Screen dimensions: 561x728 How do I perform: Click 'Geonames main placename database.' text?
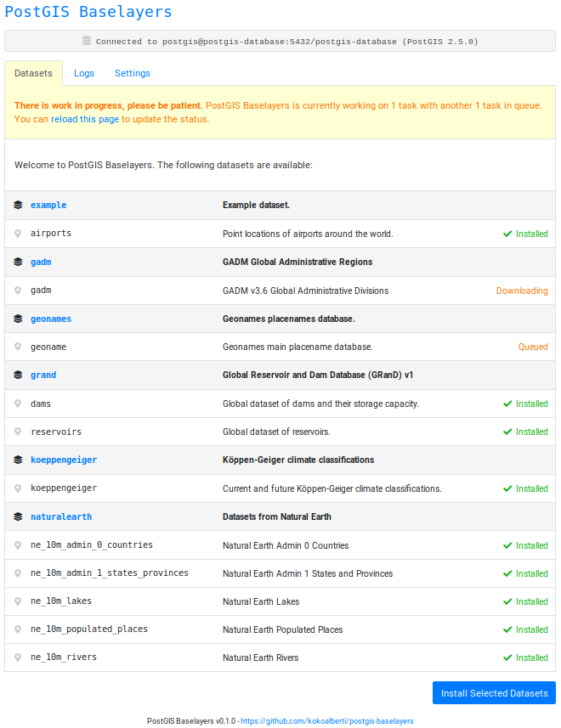click(297, 347)
